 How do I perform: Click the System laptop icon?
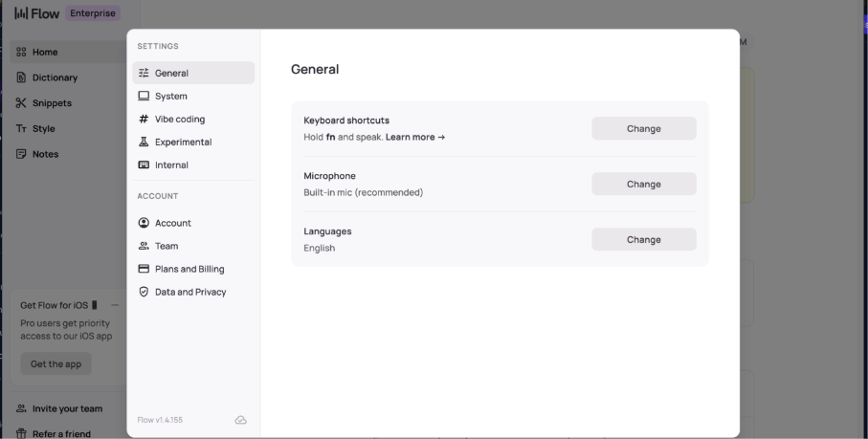[144, 96]
